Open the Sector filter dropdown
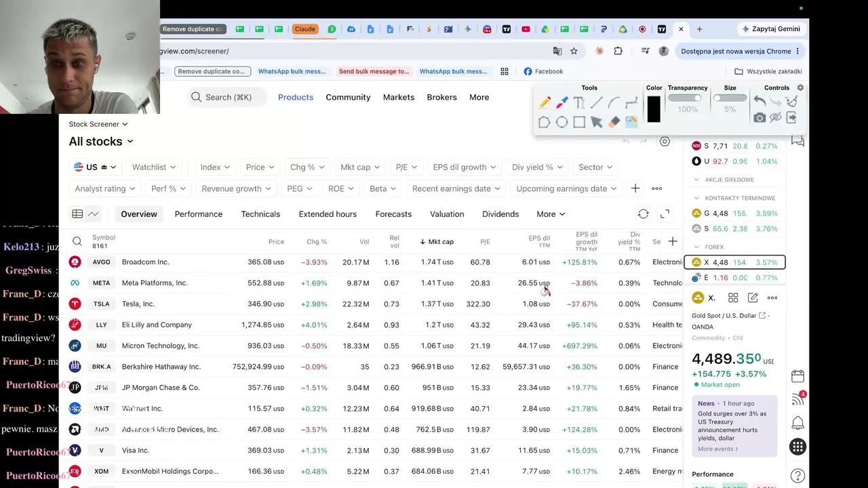 (595, 167)
